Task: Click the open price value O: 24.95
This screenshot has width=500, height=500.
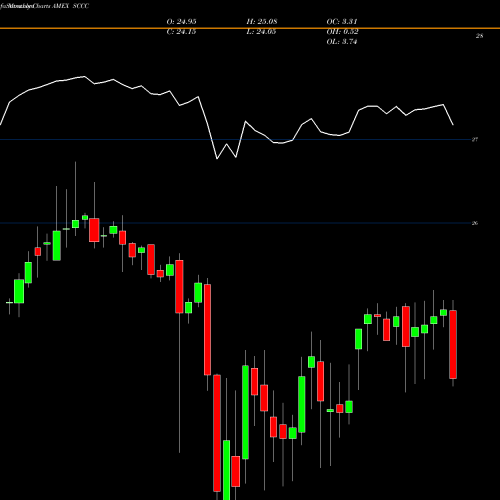Action: coord(181,22)
